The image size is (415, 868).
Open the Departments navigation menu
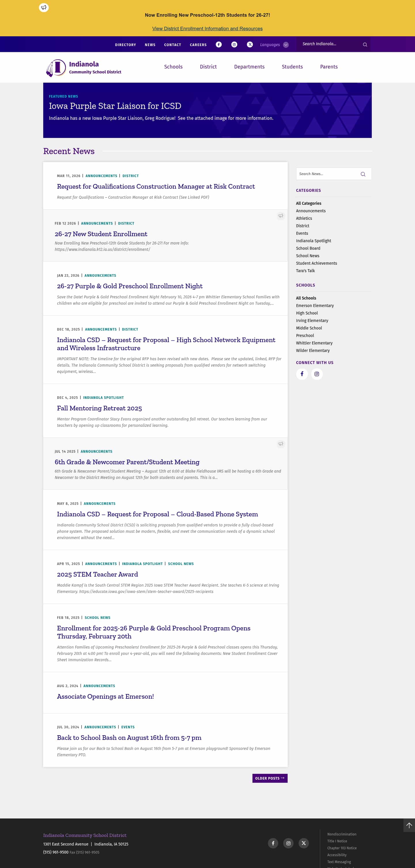pos(250,67)
